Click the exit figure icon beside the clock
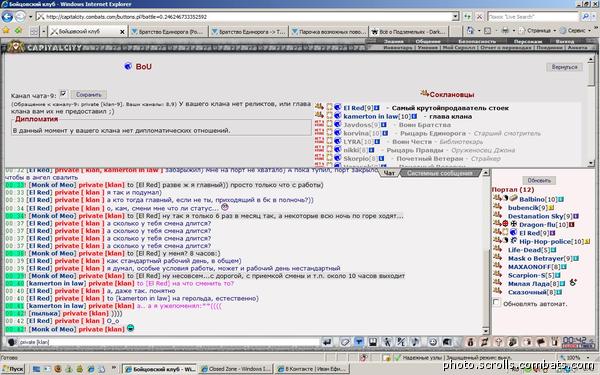600x375 pixels. tap(554, 342)
